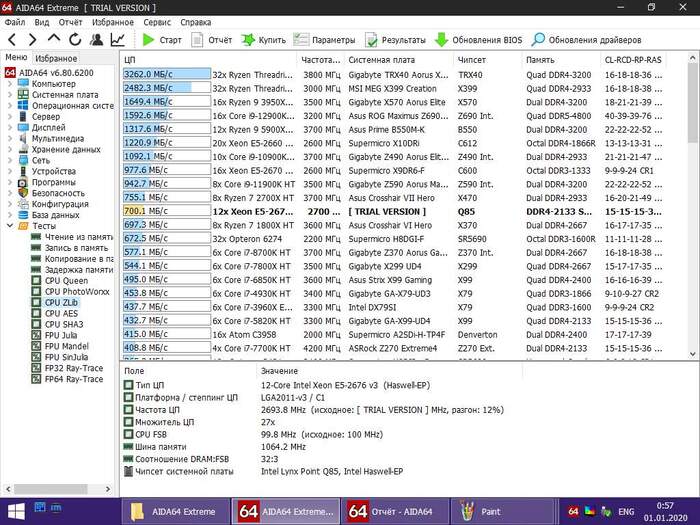
Task: Open the user profile icon in toolbar
Action: 96,40
